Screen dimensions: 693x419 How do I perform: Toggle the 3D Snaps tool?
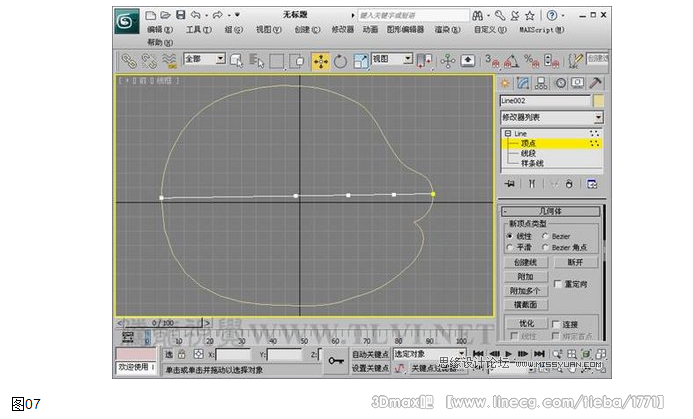pyautogui.click(x=491, y=61)
